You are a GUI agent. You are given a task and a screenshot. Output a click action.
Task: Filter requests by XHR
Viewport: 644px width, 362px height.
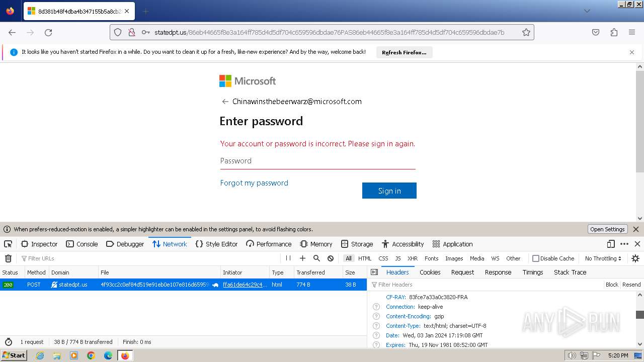click(413, 258)
